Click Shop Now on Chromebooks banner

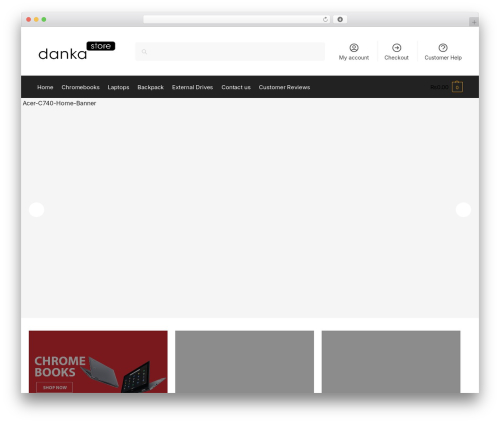[55, 387]
